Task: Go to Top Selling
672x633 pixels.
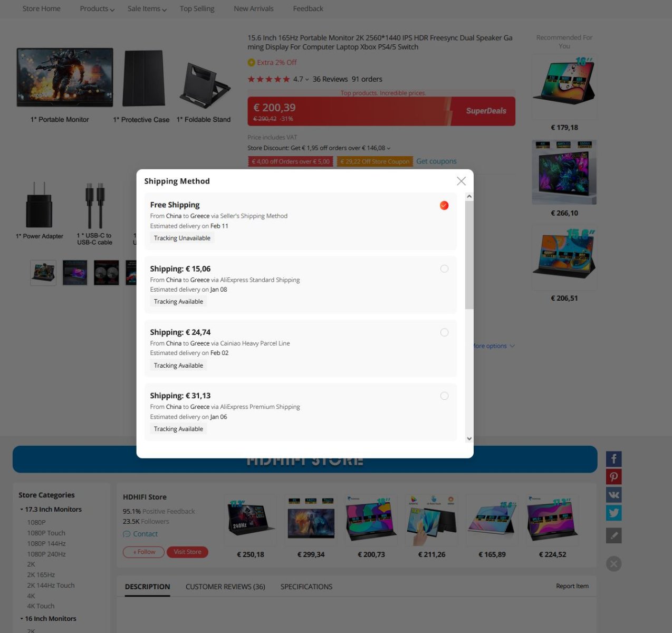Action: pos(197,8)
